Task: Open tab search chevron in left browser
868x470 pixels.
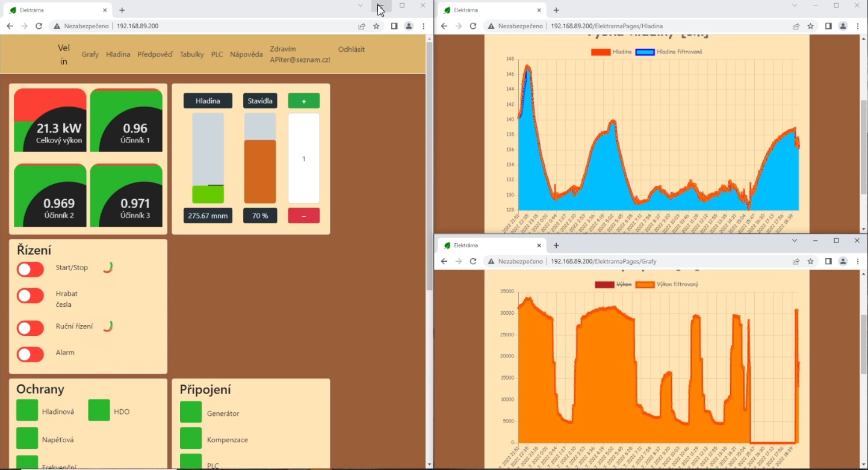Action: coord(360,5)
